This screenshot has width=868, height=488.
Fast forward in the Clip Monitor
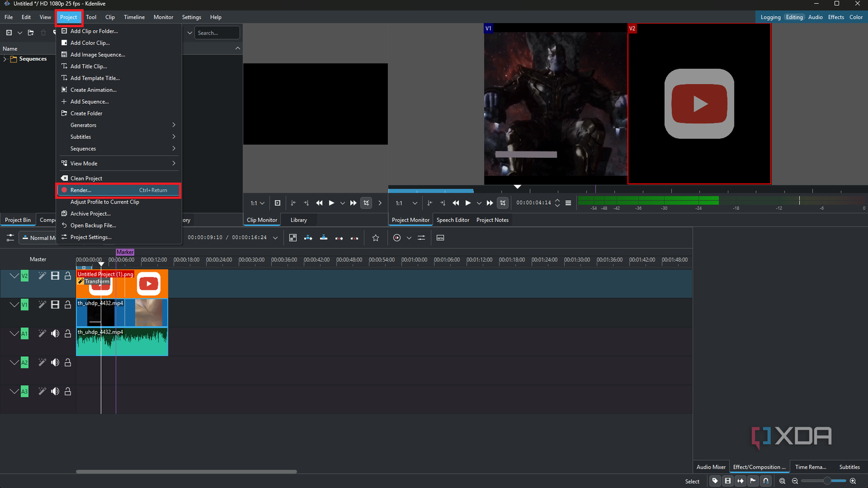click(353, 203)
